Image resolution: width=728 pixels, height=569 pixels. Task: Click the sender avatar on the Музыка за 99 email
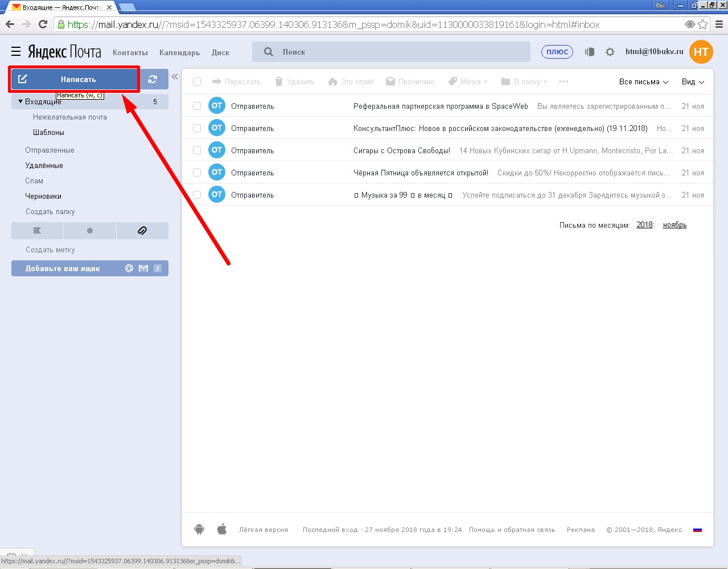pyautogui.click(x=217, y=195)
